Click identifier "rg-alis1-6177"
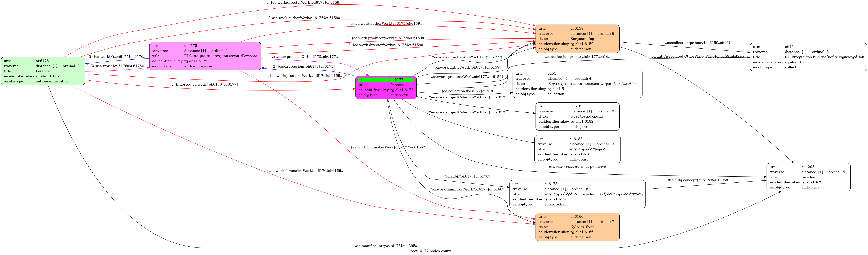 pos(402,90)
